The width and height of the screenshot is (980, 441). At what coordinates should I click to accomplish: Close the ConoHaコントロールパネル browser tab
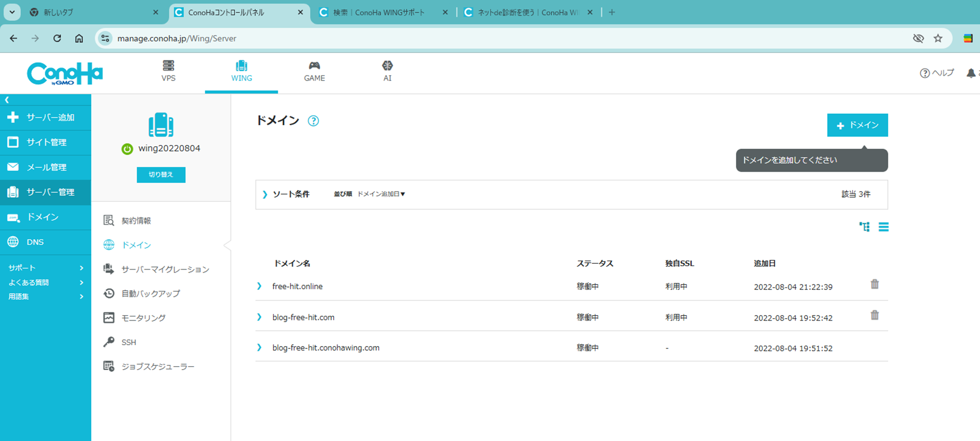pyautogui.click(x=300, y=12)
